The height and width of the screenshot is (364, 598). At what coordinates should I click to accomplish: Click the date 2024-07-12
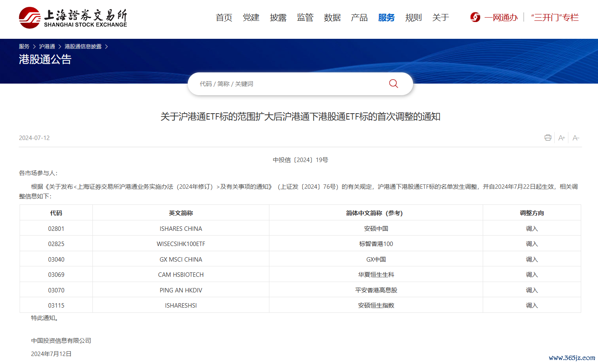[x=34, y=138]
